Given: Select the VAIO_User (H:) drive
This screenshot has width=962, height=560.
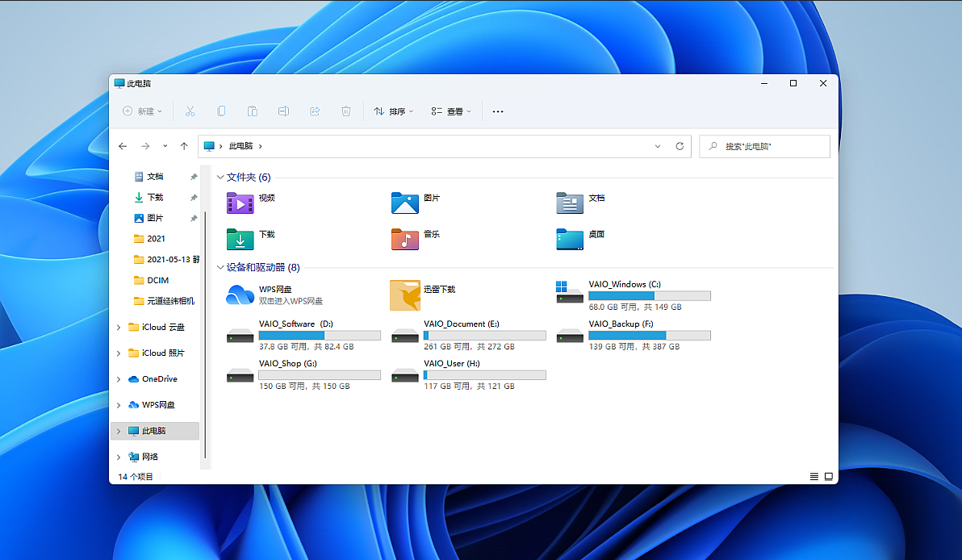Looking at the screenshot, I should (469, 374).
